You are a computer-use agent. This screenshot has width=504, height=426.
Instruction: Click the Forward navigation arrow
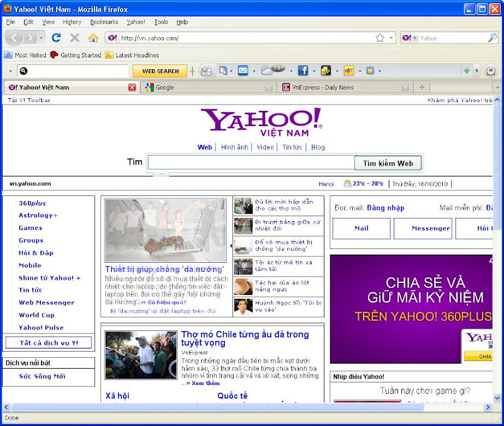[30, 38]
